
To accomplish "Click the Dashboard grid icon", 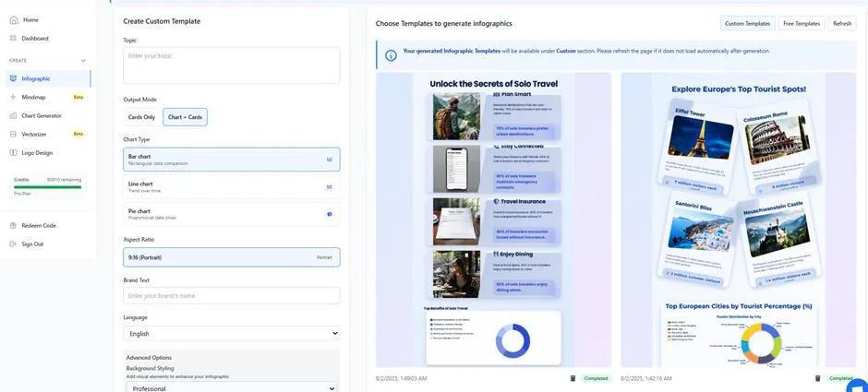I will point(13,38).
